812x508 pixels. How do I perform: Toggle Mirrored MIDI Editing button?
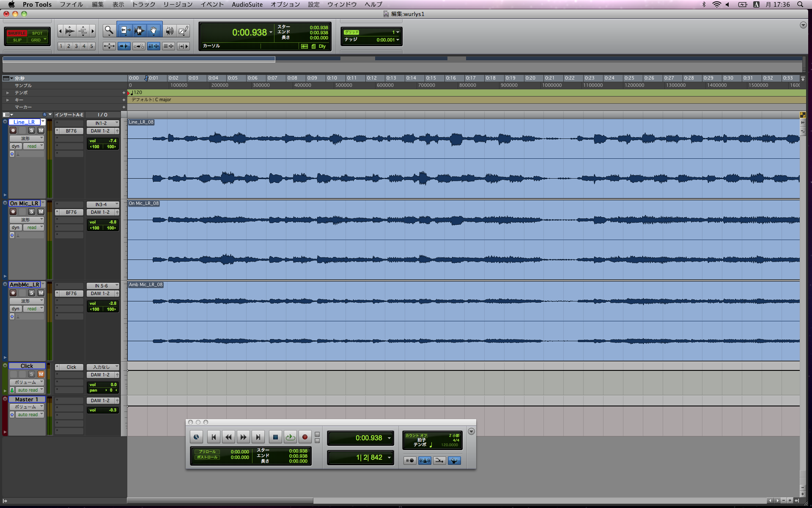(x=139, y=46)
